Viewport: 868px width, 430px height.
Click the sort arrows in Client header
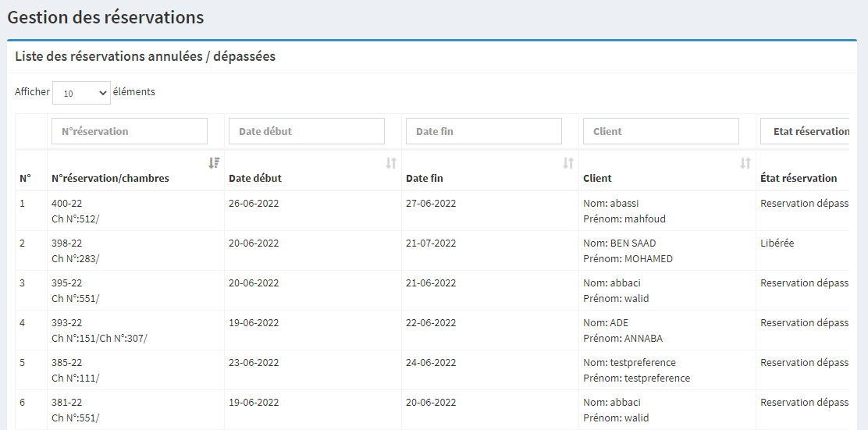(x=745, y=163)
